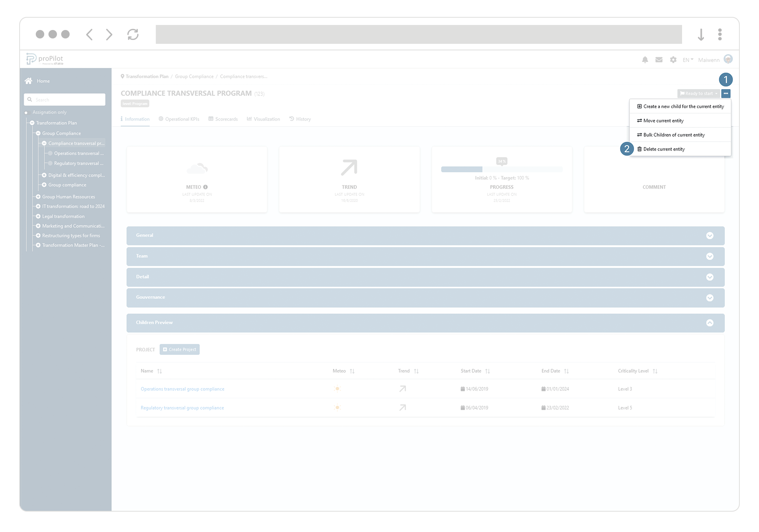759x532 pixels.
Task: Open the settings gear icon
Action: tap(673, 60)
